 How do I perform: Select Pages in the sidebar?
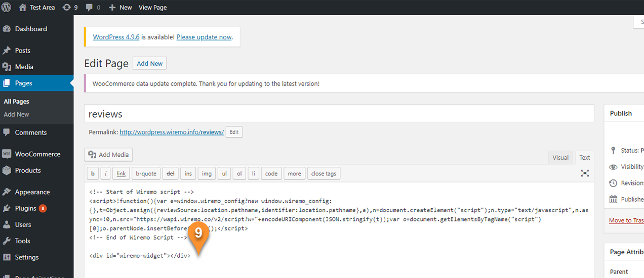(x=36, y=83)
